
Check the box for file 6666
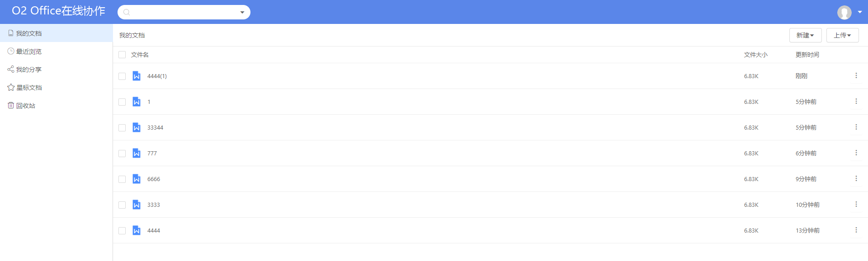[122, 179]
